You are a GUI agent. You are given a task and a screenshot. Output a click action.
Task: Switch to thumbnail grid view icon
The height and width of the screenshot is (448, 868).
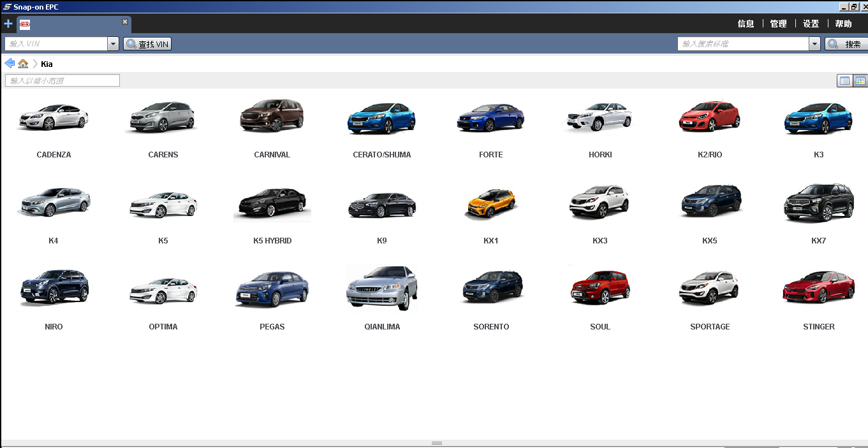[860, 80]
